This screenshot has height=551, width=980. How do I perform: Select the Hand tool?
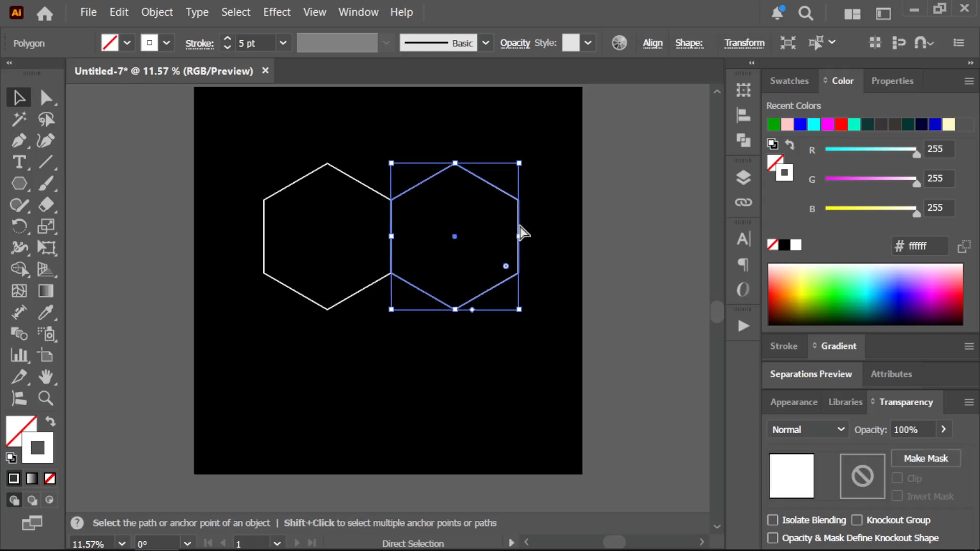point(46,377)
